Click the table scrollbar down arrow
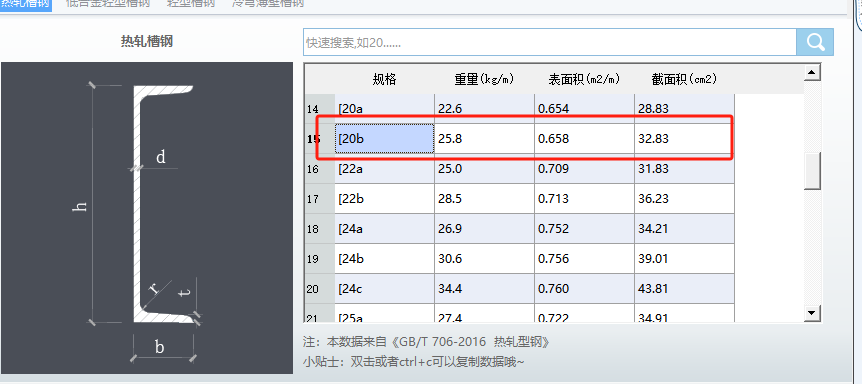862x384 pixels. click(812, 313)
